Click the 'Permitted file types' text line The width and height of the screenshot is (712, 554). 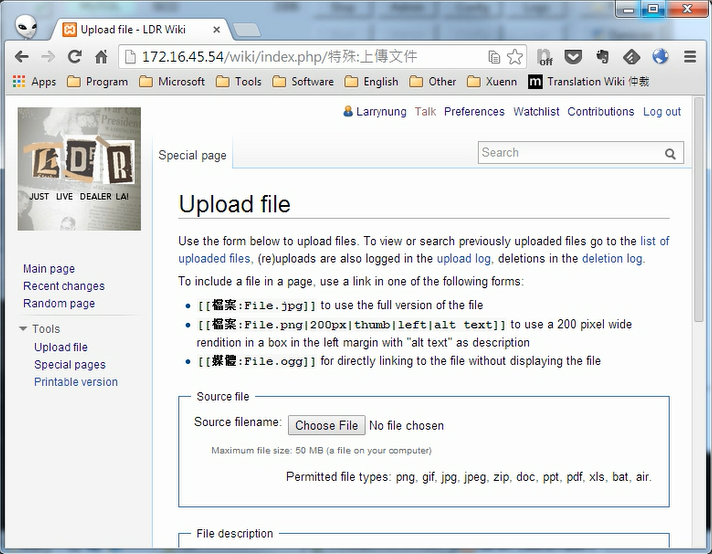[x=469, y=477]
